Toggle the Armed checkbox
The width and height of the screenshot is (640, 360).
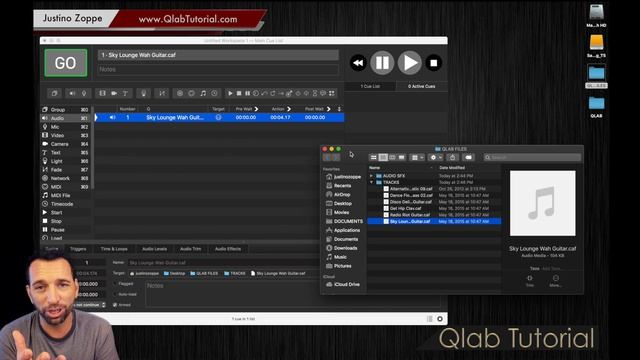[x=115, y=305]
